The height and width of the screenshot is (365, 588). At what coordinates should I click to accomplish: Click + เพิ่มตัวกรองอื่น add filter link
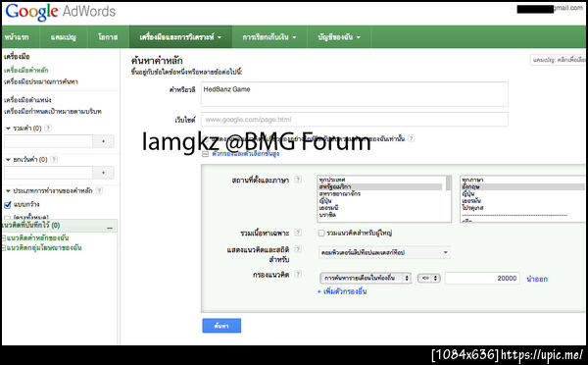[342, 291]
